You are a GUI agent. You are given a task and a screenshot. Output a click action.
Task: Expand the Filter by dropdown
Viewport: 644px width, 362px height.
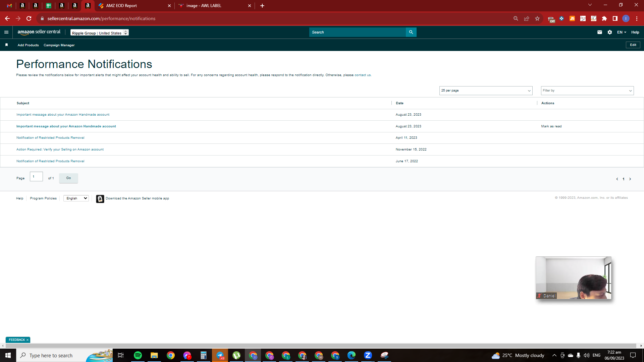[587, 90]
